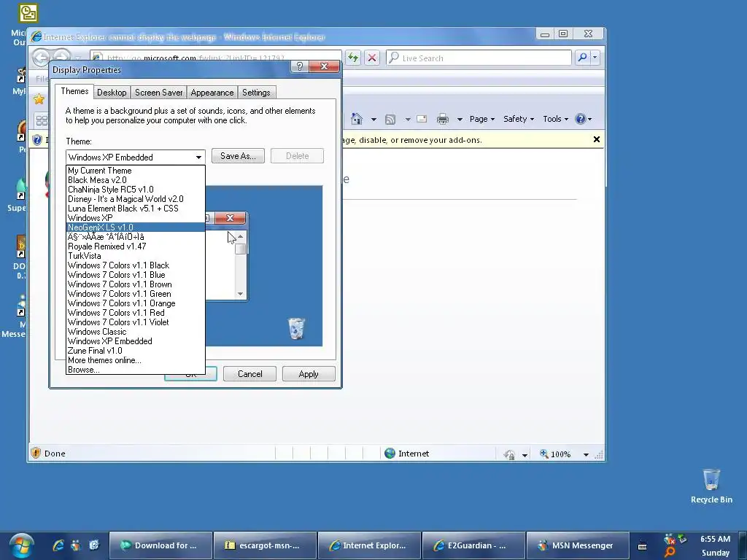Collapse the Theme combo box arrow
Viewport: 747px width, 560px height.
[198, 157]
